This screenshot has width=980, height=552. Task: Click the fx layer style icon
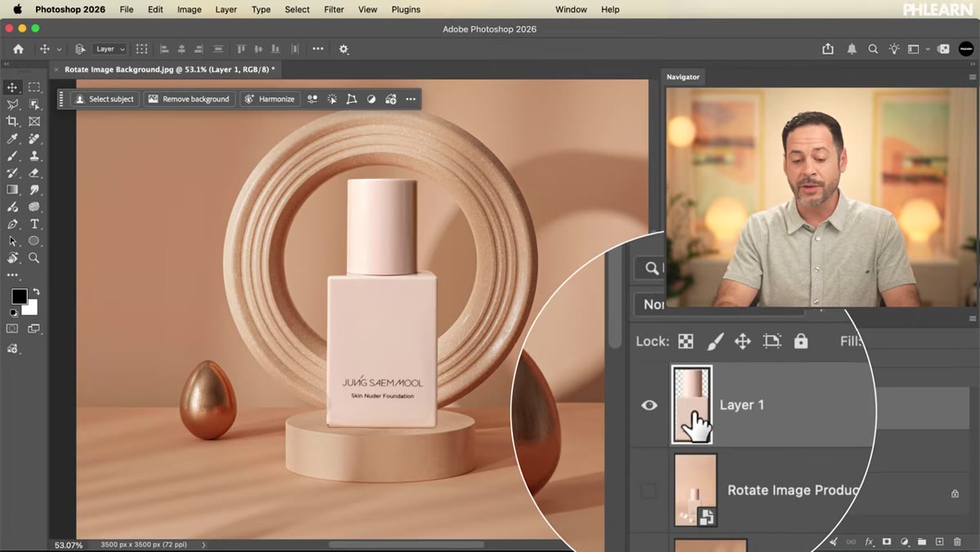coord(869,541)
